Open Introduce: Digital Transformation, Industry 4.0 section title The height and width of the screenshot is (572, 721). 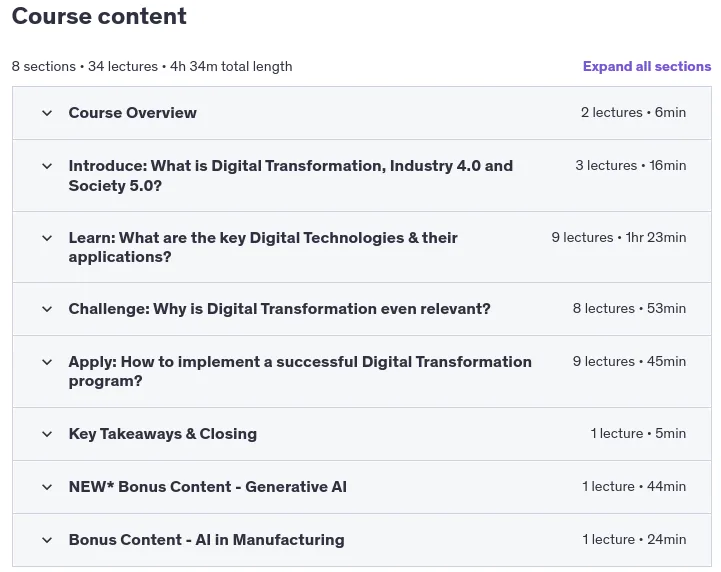tap(291, 176)
